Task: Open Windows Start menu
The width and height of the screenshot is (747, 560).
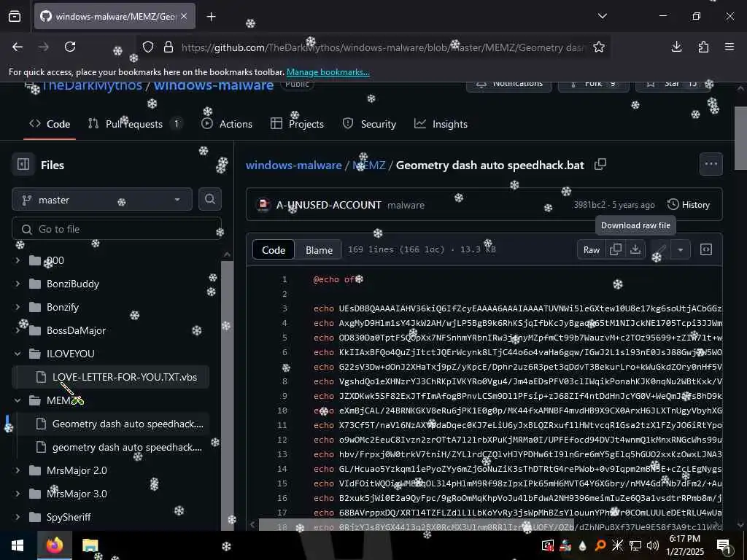Action: (18, 545)
